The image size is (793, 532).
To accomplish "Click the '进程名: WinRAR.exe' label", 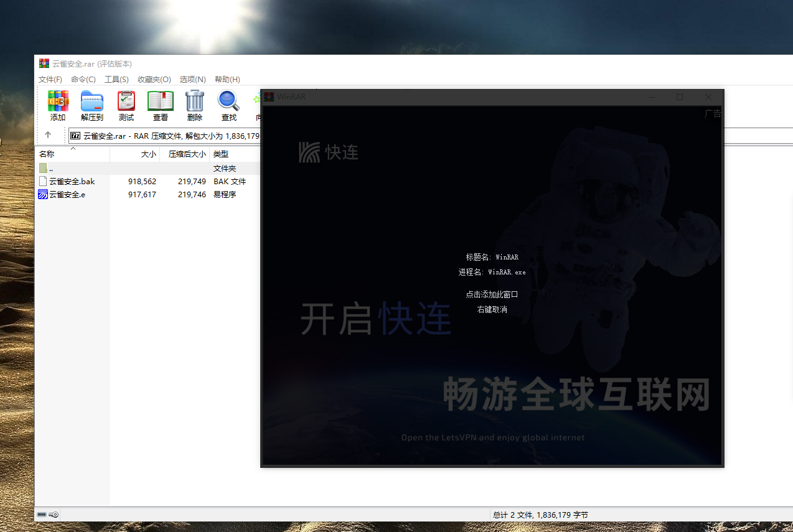I will [492, 272].
